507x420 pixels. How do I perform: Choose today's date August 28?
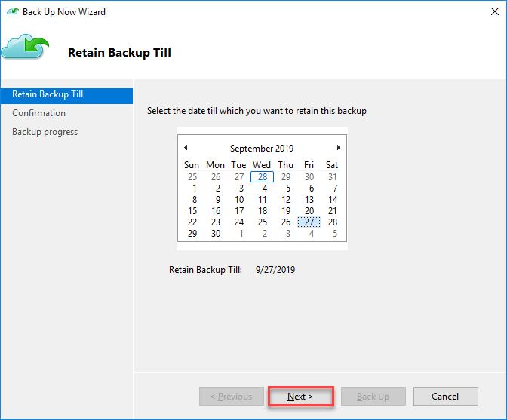click(262, 177)
